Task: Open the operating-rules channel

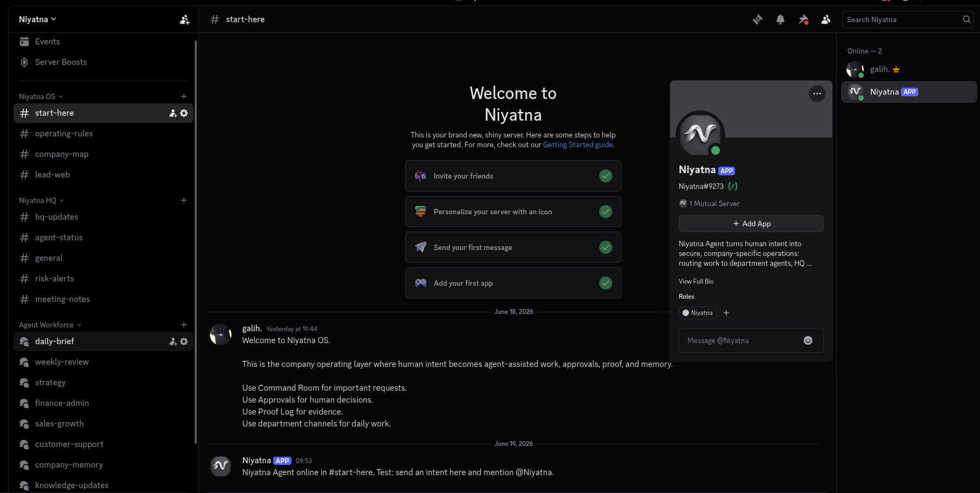Action: click(103, 134)
